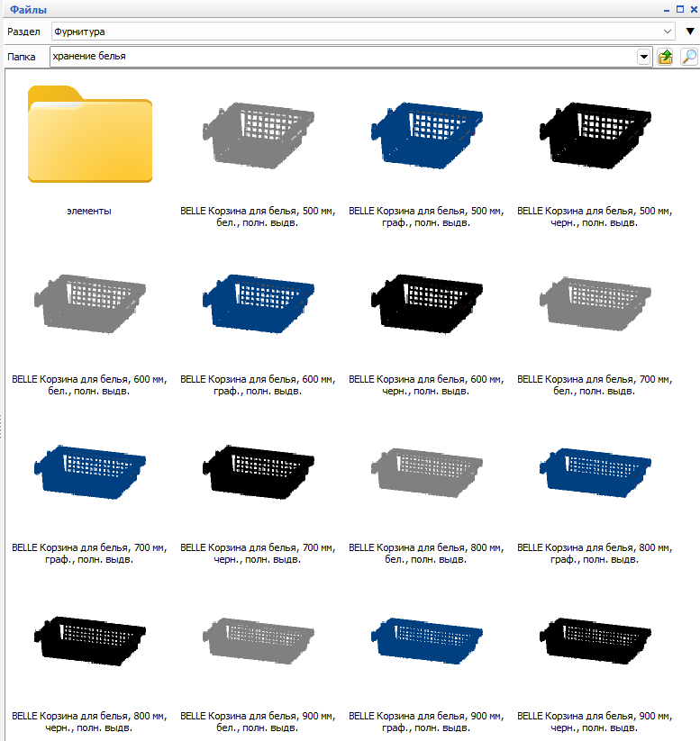Select BELLE 600 мм черн. basket thumbnail

click(427, 303)
